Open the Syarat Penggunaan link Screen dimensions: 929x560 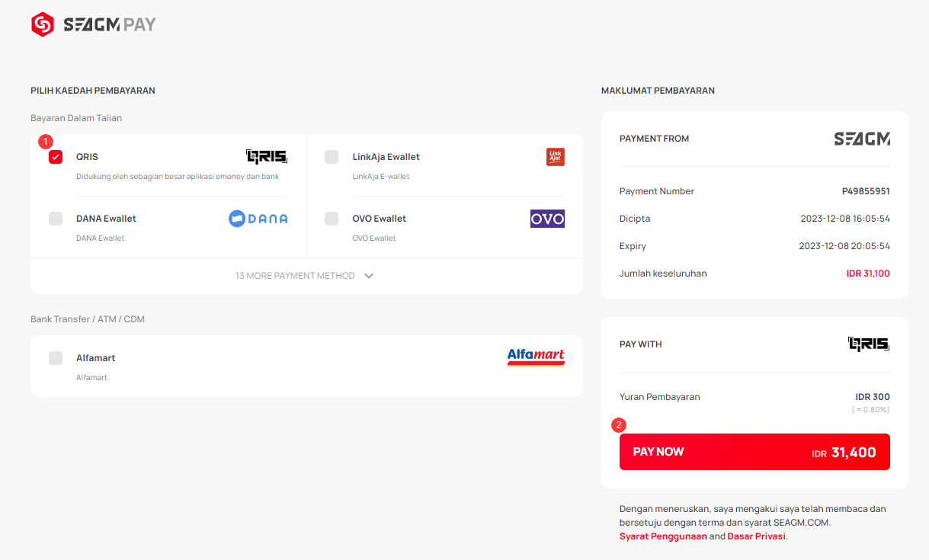pos(663,536)
